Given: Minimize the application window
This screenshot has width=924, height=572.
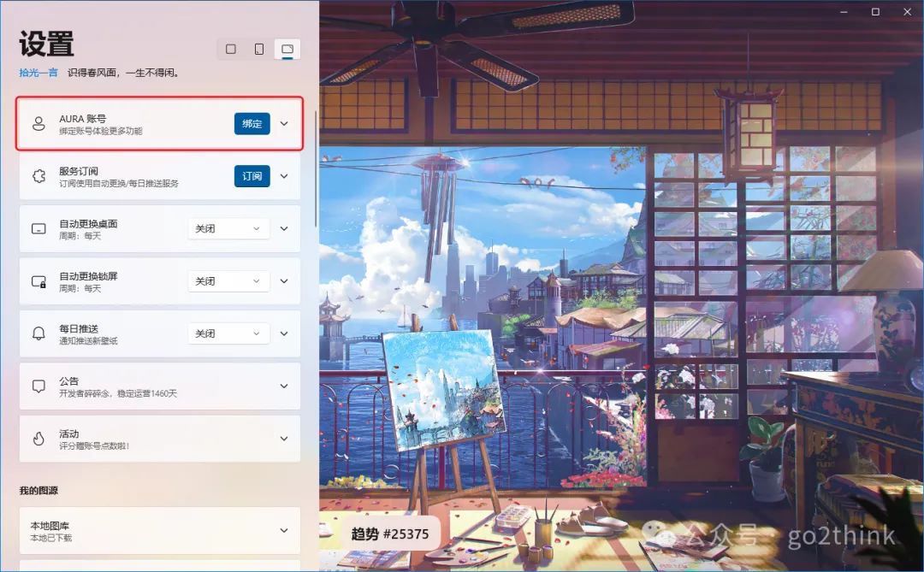Looking at the screenshot, I should (844, 12).
